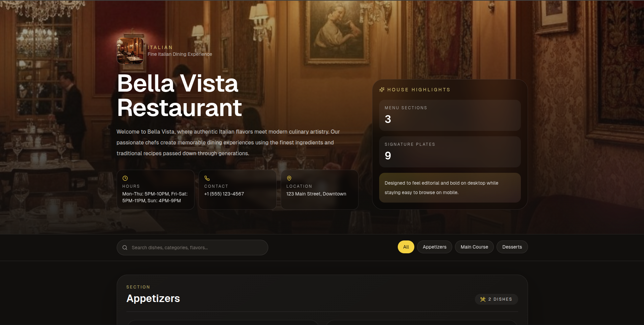Click the Menu Sections highlight card

tap(450, 115)
